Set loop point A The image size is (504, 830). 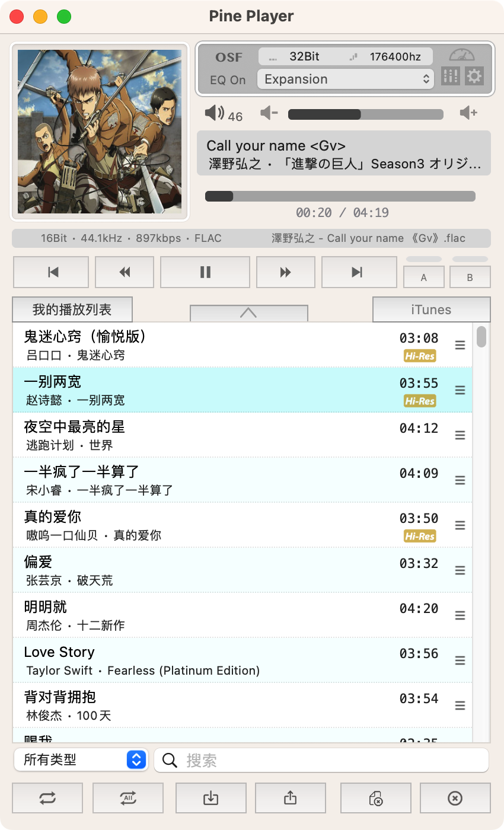(424, 277)
